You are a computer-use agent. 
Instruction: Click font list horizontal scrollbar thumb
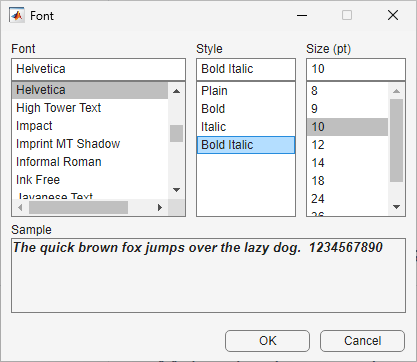(x=78, y=207)
